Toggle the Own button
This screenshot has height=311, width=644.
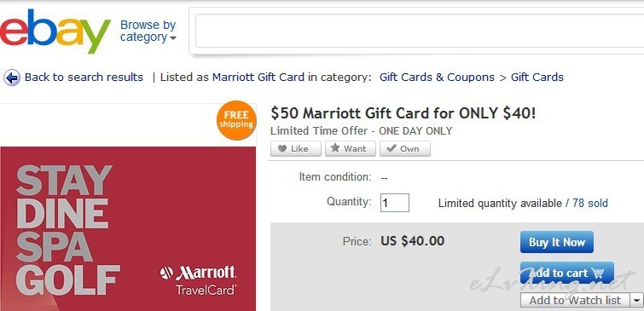coord(405,149)
